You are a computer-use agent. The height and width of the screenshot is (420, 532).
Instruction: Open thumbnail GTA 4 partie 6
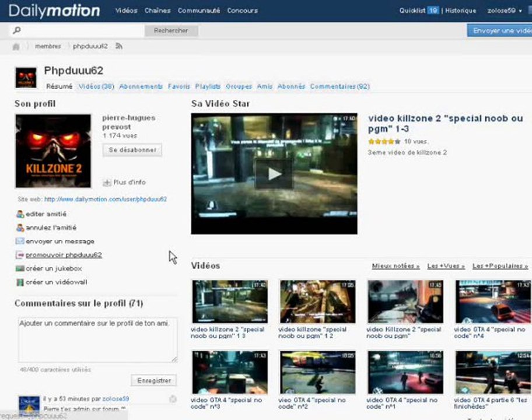tap(494, 373)
